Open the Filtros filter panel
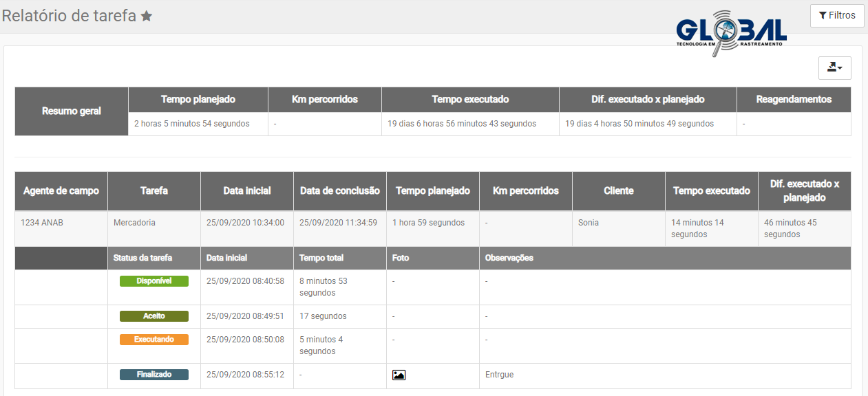The width and height of the screenshot is (868, 396). pos(837,16)
